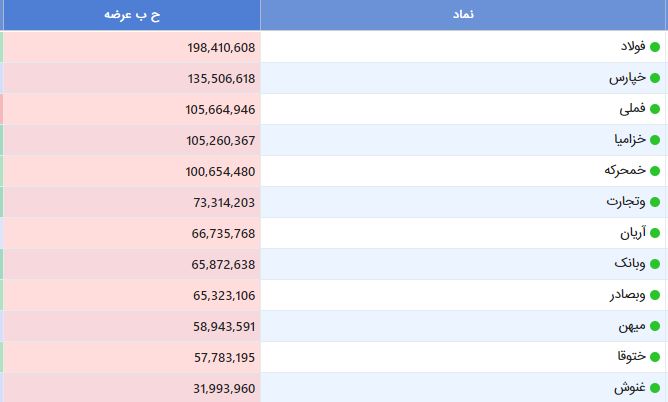Open the وتجارت symbol

626,201
